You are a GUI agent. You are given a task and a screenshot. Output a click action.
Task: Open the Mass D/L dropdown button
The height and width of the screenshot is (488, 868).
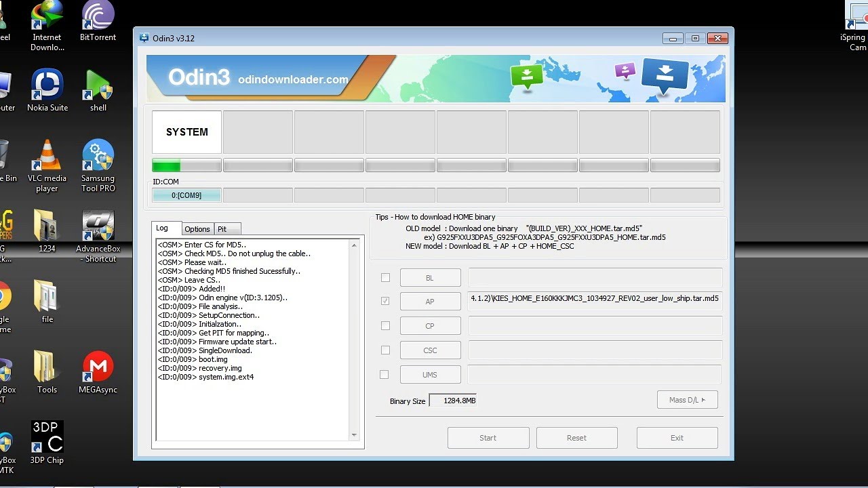687,400
